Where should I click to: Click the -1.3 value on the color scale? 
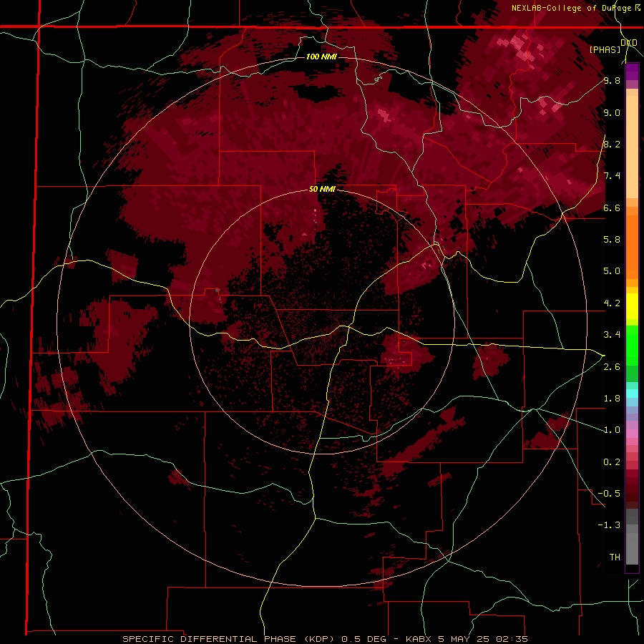609,525
